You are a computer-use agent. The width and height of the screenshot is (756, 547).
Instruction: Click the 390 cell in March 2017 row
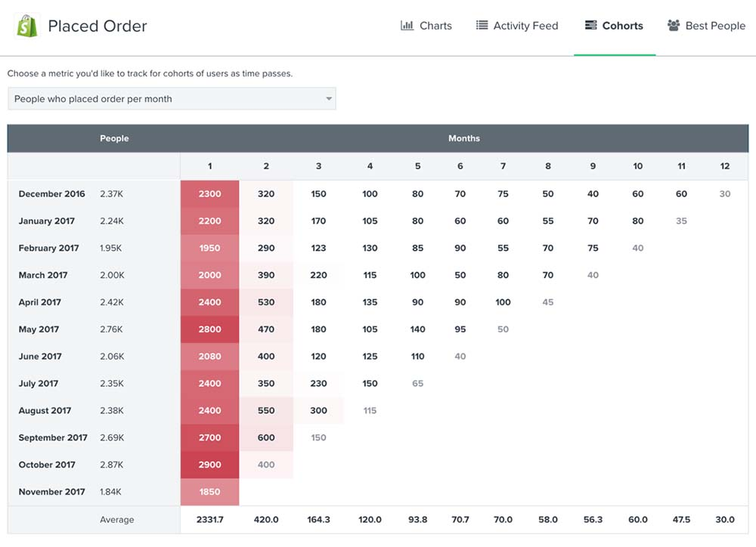[266, 275]
